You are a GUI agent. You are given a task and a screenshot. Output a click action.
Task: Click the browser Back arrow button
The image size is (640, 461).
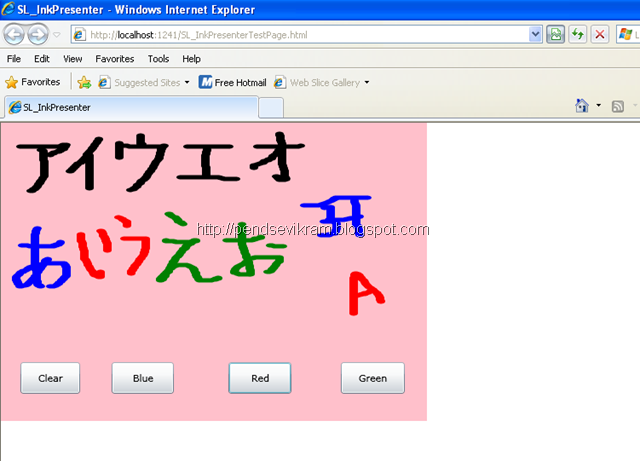pos(14,35)
